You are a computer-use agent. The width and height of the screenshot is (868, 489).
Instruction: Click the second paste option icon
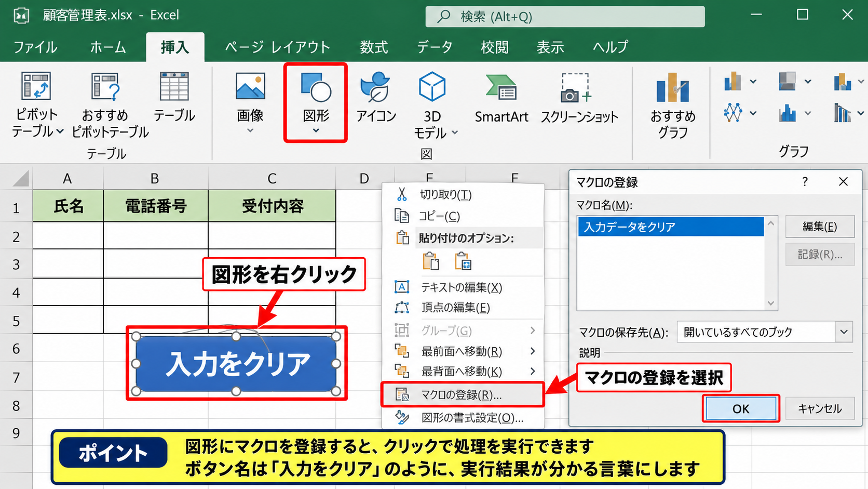(x=463, y=261)
